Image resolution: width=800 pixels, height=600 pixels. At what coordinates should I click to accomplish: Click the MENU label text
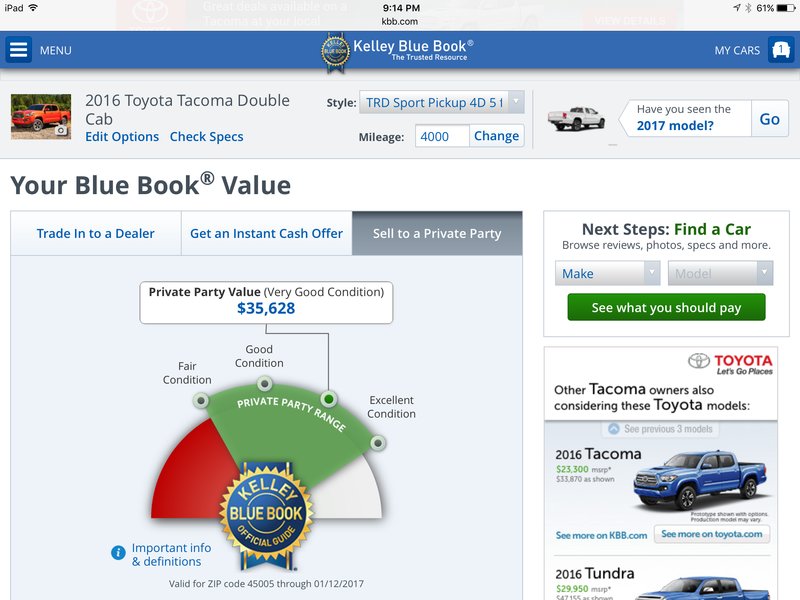tap(56, 51)
